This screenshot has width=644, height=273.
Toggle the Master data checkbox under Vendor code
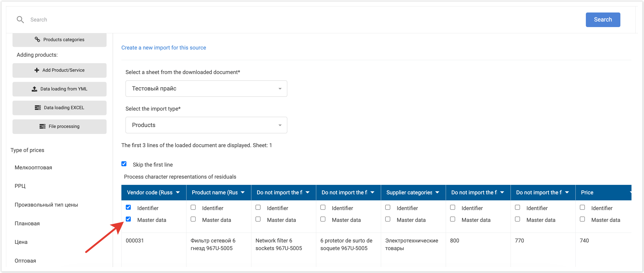128,219
